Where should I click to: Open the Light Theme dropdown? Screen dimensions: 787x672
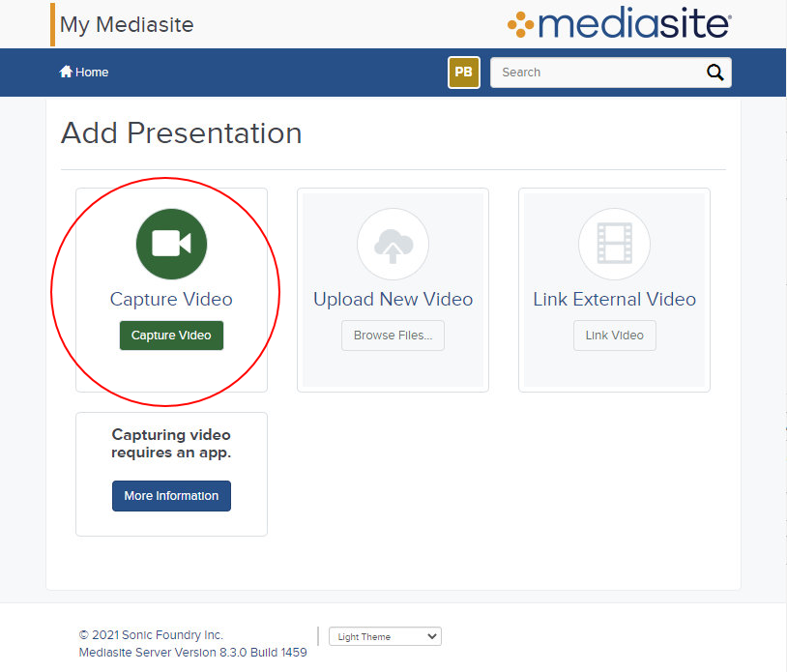pos(385,636)
